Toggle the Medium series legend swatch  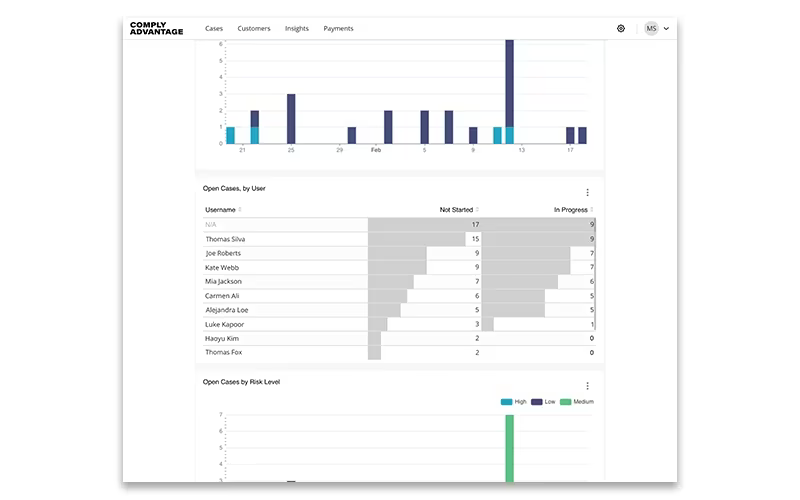pos(565,402)
